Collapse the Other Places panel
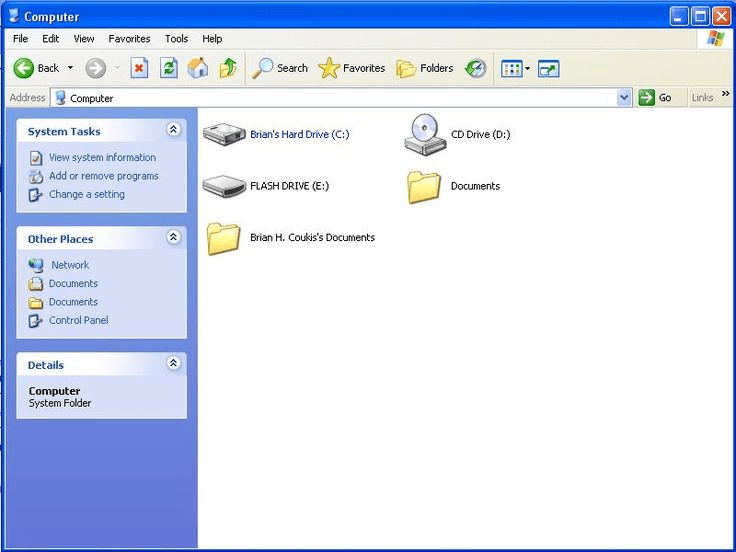The height and width of the screenshot is (552, 736). 173,238
